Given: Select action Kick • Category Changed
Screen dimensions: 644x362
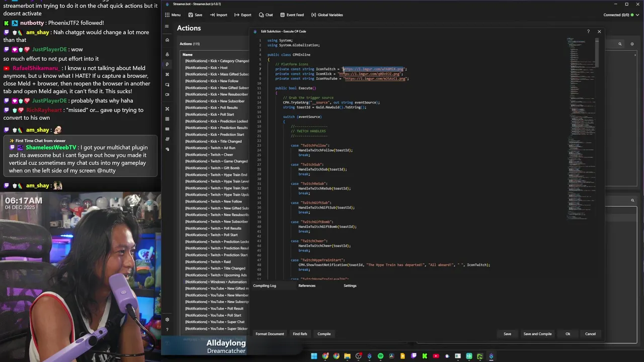Looking at the screenshot, I should (217, 61).
